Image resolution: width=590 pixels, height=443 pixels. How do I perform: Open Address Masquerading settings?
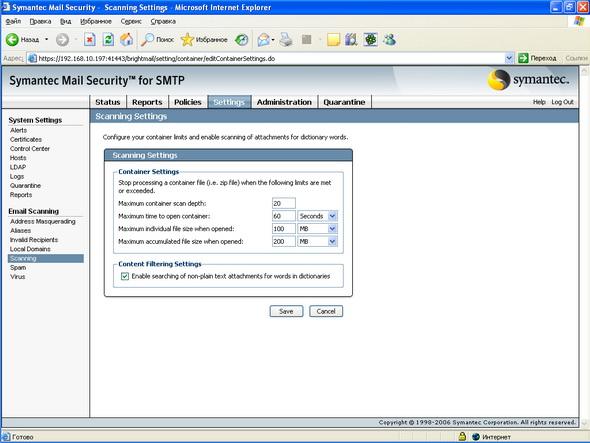click(43, 221)
